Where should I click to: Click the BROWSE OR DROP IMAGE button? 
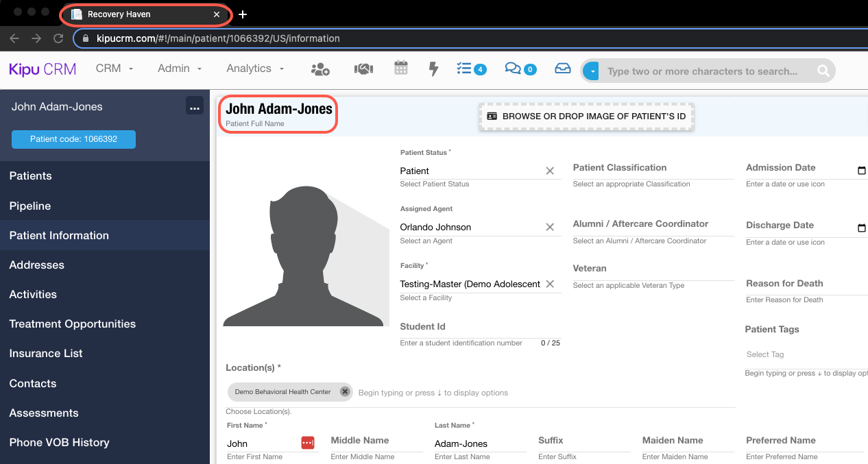(586, 116)
